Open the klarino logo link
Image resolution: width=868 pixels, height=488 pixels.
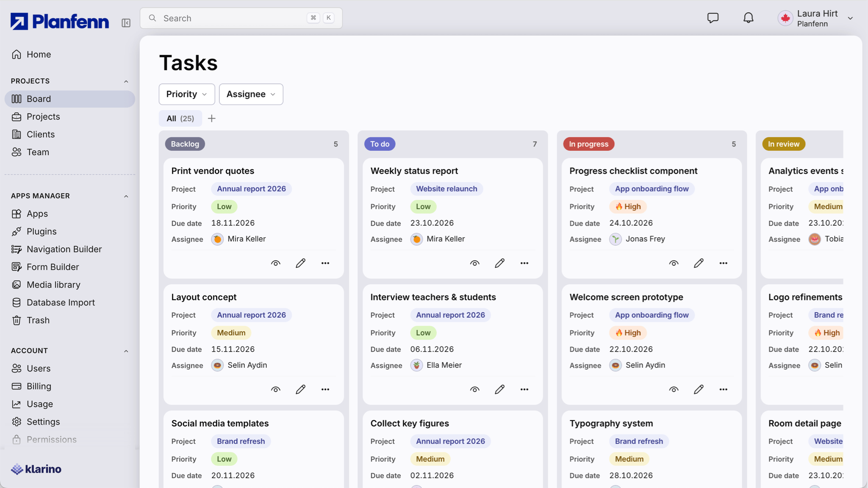(36, 469)
